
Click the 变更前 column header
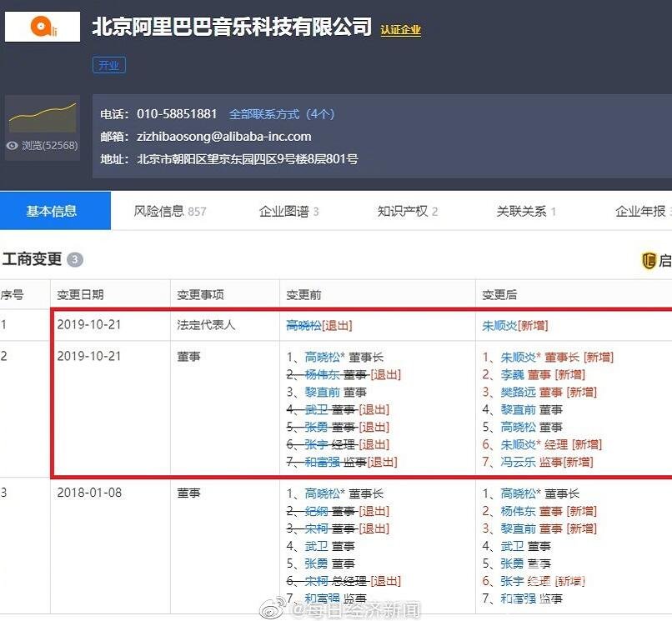[303, 295]
